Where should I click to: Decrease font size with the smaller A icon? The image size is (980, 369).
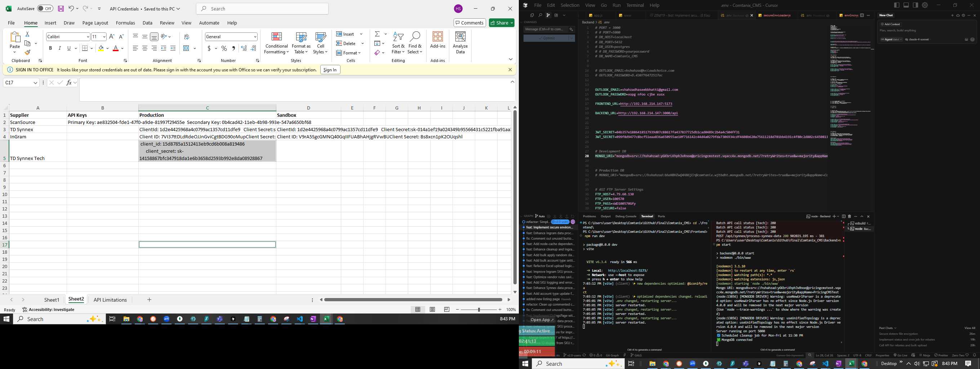[x=121, y=36]
